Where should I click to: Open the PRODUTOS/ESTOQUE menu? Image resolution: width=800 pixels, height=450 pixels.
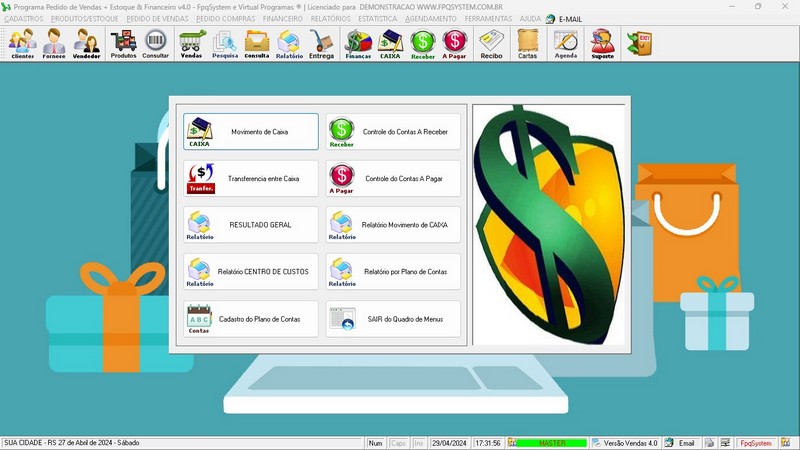[x=85, y=18]
